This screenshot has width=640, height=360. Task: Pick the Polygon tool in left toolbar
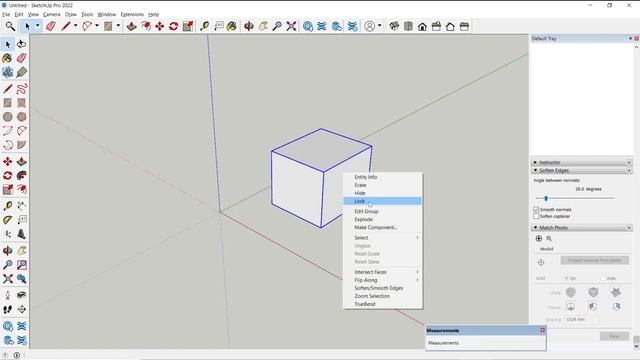pos(22,117)
